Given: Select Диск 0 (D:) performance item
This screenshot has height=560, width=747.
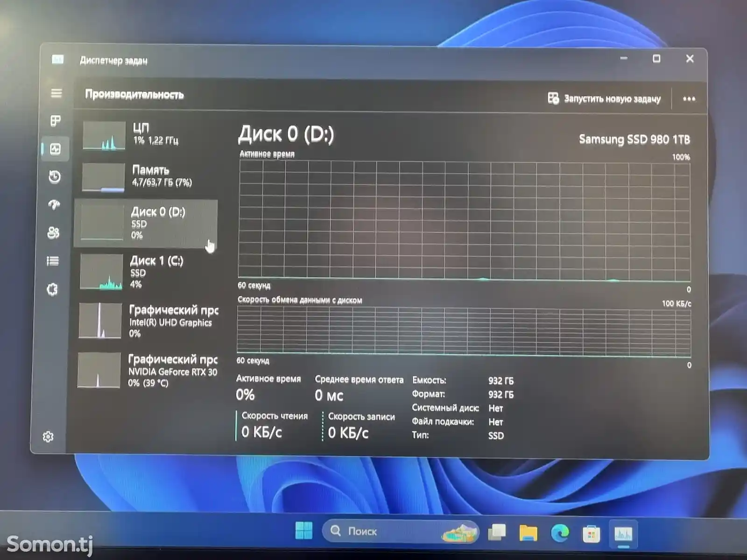Looking at the screenshot, I should click(146, 224).
